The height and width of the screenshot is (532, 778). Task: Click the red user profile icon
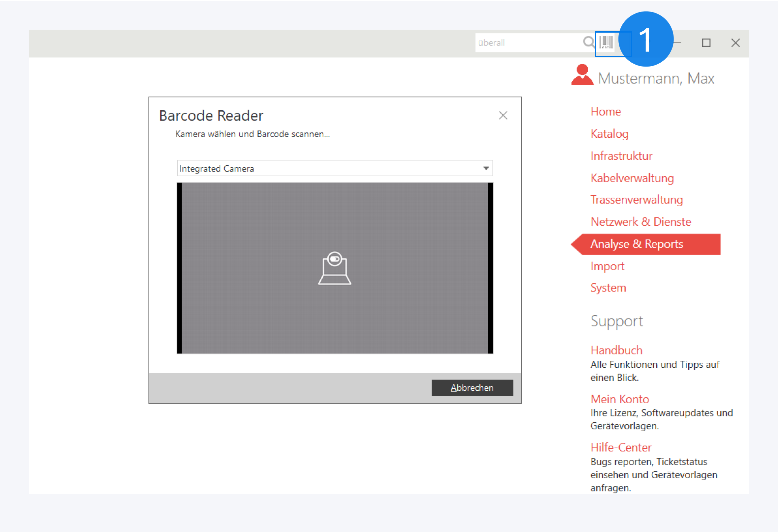[x=582, y=75]
